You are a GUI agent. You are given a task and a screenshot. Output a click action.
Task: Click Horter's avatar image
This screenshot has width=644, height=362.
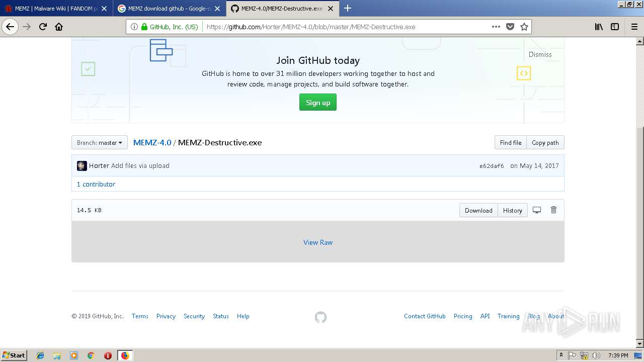tap(82, 166)
